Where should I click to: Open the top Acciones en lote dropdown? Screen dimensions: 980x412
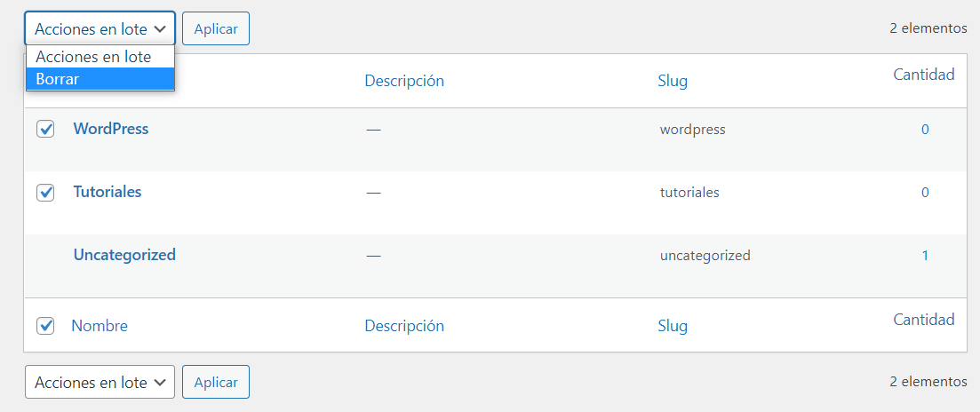click(x=100, y=28)
